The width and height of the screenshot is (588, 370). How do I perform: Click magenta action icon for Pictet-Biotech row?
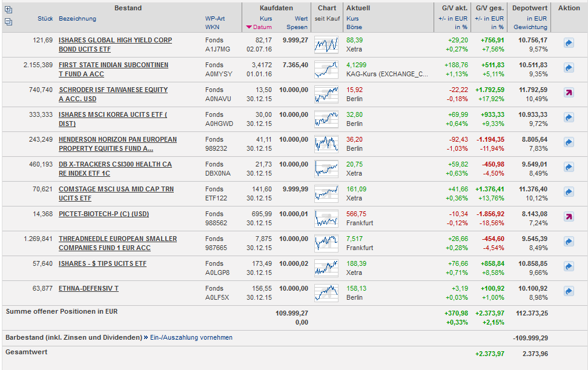coord(569,217)
